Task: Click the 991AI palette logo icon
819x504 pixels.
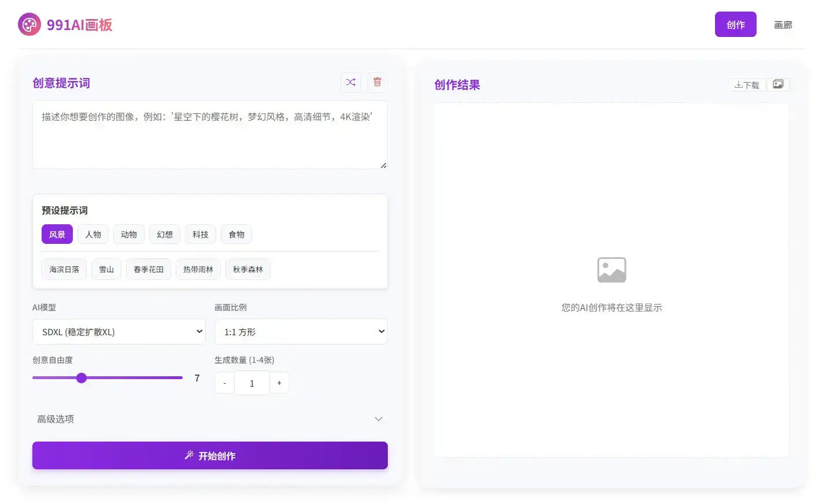Action: tap(29, 24)
